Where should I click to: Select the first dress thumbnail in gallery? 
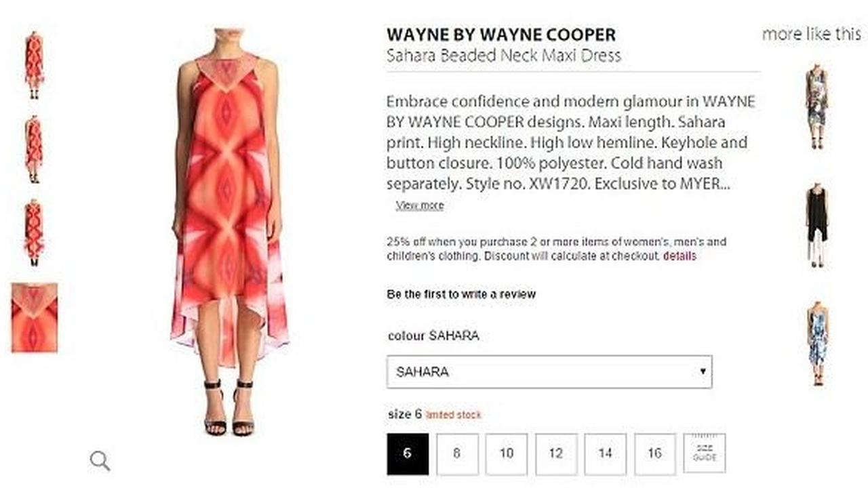(x=34, y=66)
